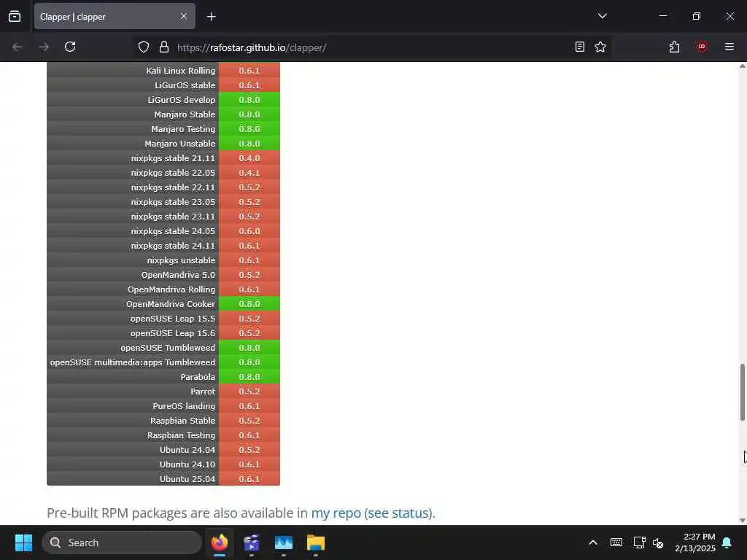Open the blue photo app in taskbar
Screen dimensions: 747x560
click(x=284, y=542)
